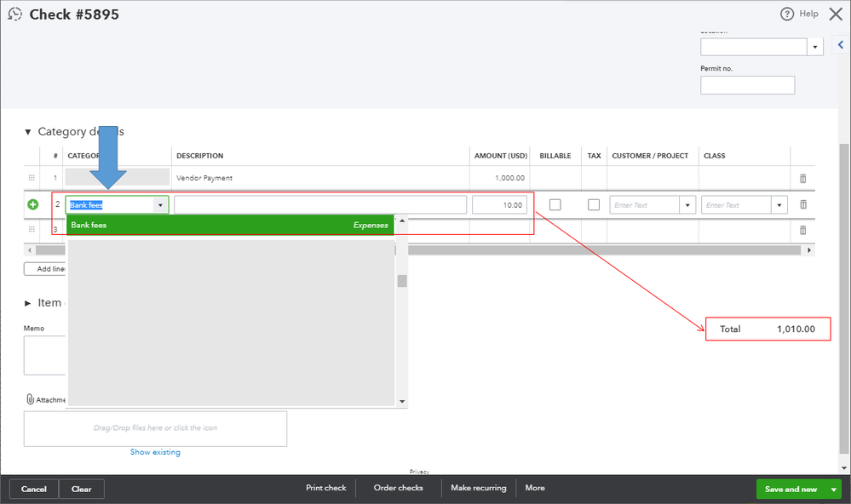The height and width of the screenshot is (504, 851).
Task: Click table horizontal scroll right arrow
Action: 809,250
